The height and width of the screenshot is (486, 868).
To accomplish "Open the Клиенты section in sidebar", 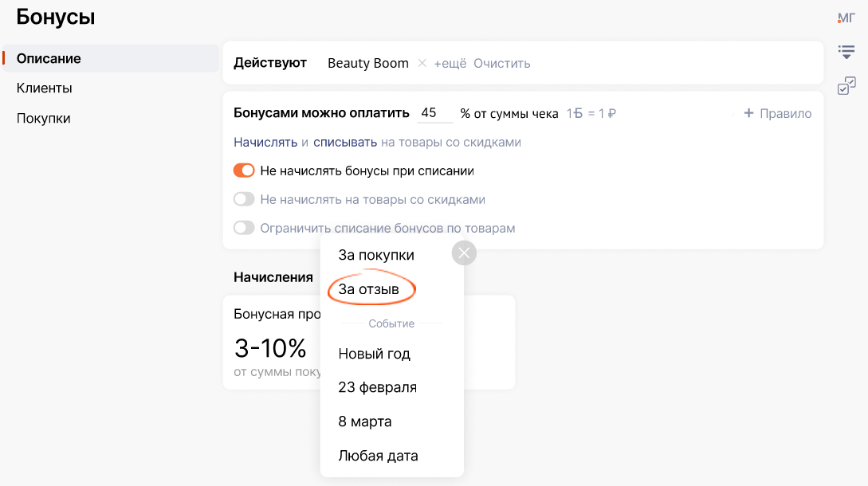I will [45, 88].
